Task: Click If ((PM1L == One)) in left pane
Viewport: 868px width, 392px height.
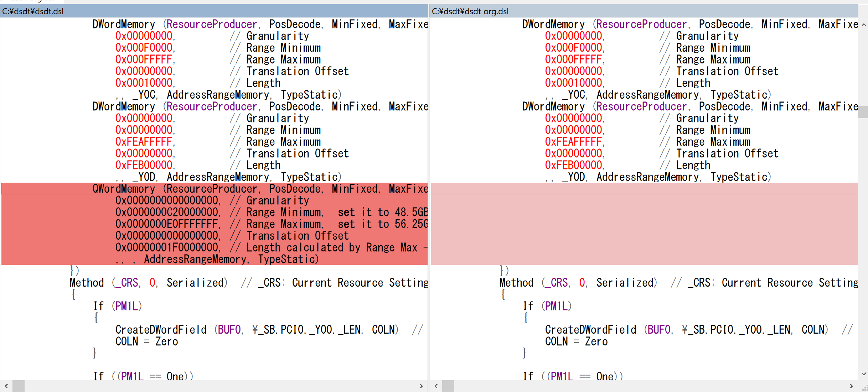Action: point(144,376)
